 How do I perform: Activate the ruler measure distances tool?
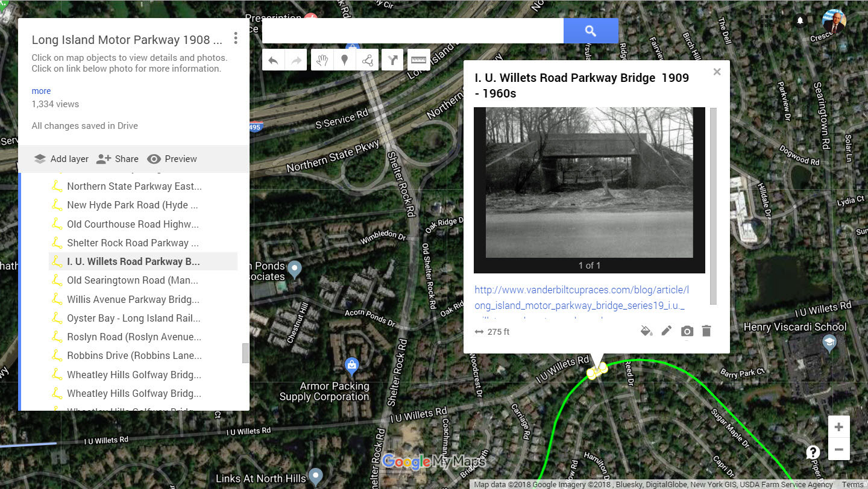[418, 60]
